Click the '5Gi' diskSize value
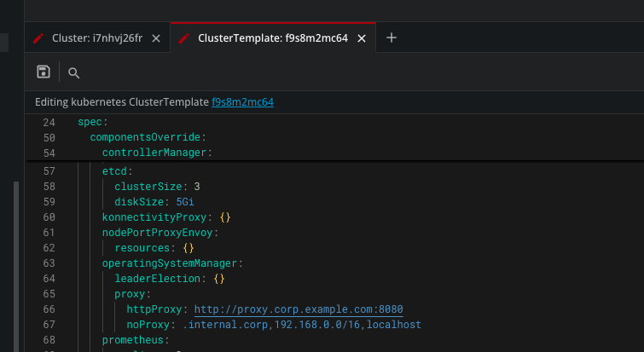The width and height of the screenshot is (644, 352). pyautogui.click(x=185, y=202)
